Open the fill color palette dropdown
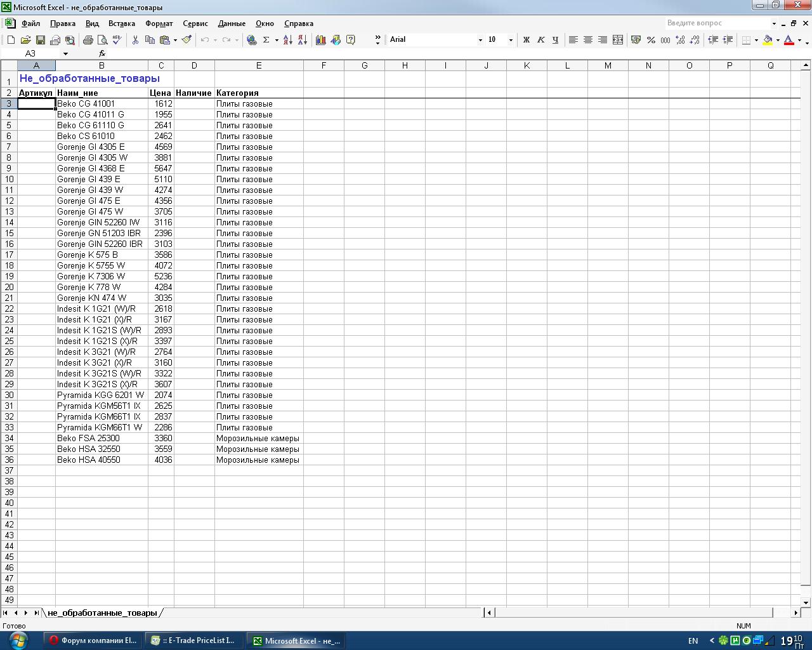Image resolution: width=812 pixels, height=650 pixels. [x=778, y=40]
